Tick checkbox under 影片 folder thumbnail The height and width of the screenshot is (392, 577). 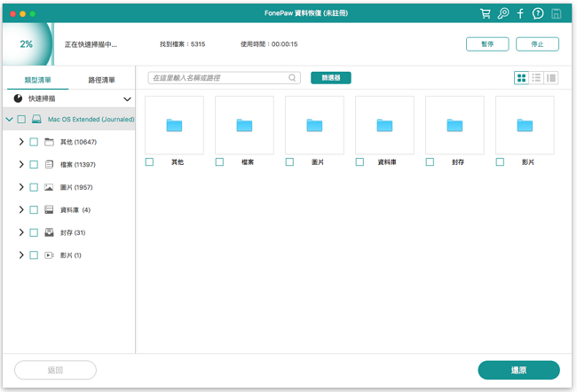(500, 161)
